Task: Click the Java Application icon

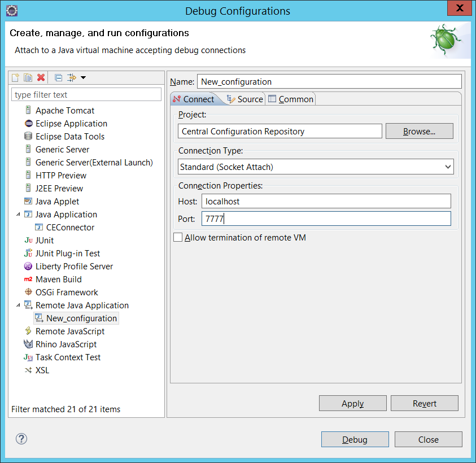Action: pyautogui.click(x=28, y=214)
